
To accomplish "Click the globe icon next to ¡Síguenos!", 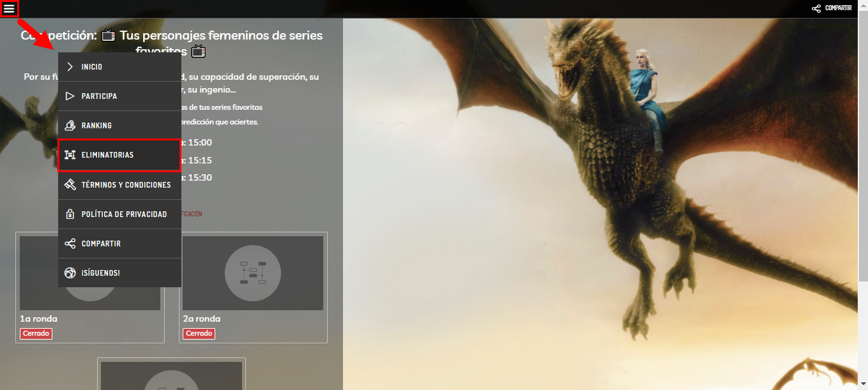I will pos(70,273).
